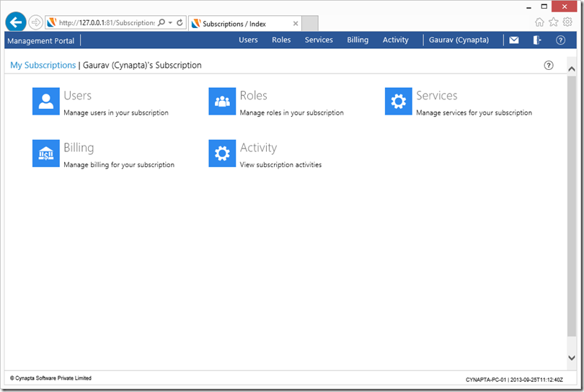Open messages via the envelope icon
This screenshot has width=584, height=392.
tap(514, 40)
